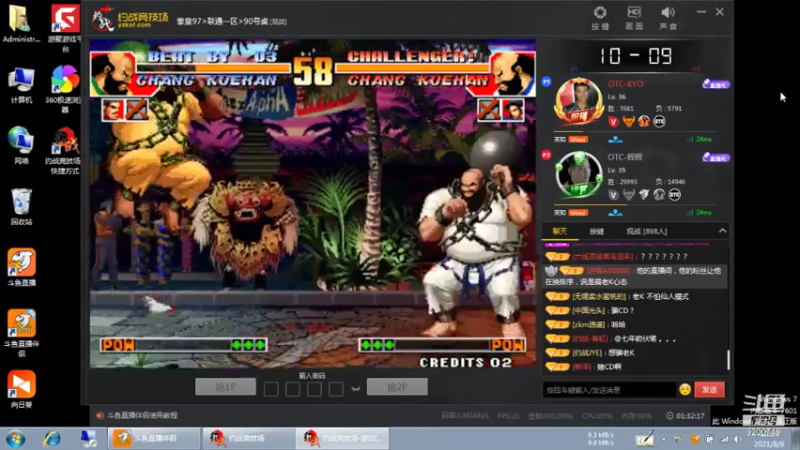The image size is (800, 450).
Task: Open OTC-KYO player avatar
Action: [579, 101]
